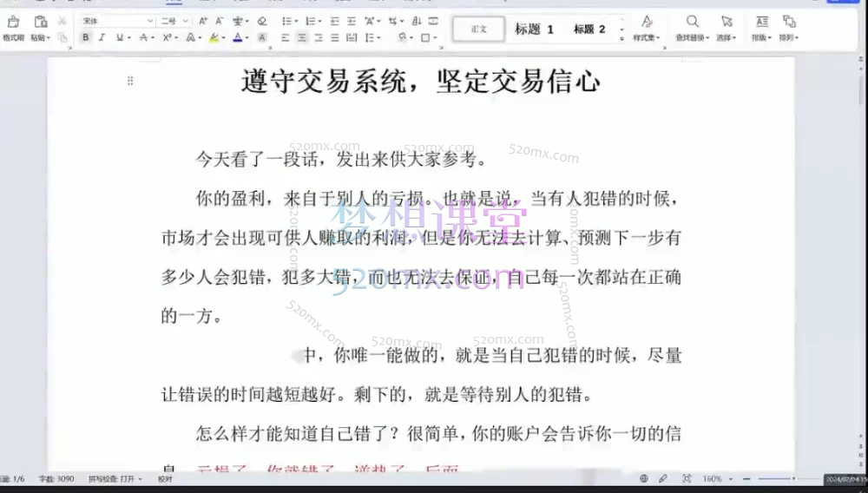Screen dimensions: 868x493
Task: Open the 选择 selection tool menu
Action: pos(727,29)
